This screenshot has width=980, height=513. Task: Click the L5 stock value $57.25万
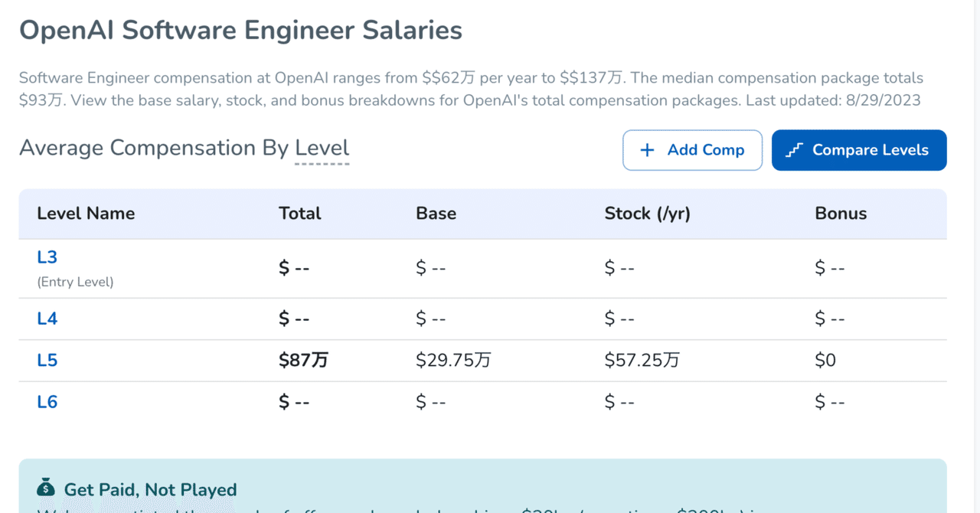(x=642, y=360)
